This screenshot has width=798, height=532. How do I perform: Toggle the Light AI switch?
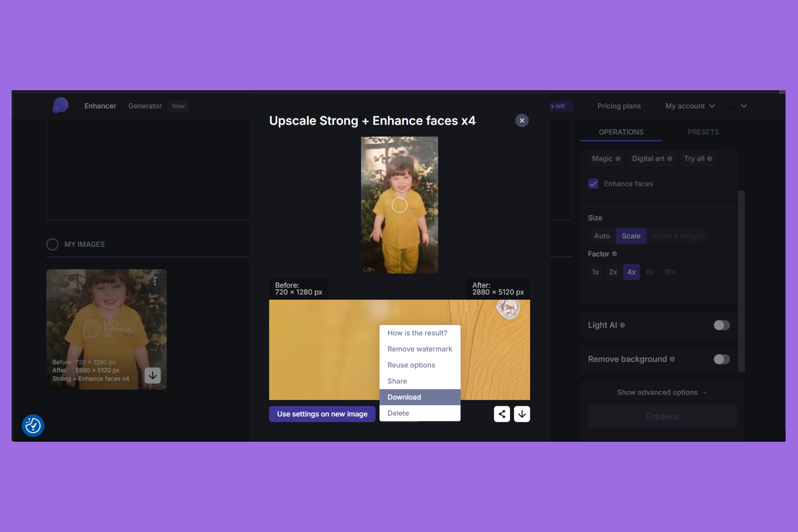click(721, 325)
